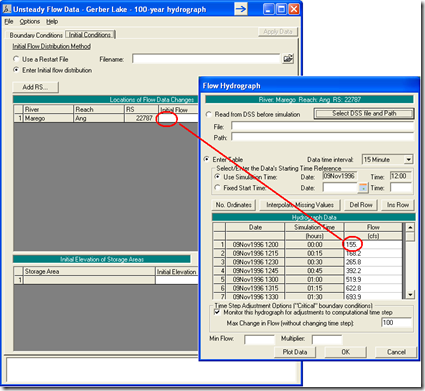The width and height of the screenshot is (425, 391).
Task: Click the browse file icon beside Filename
Action: tap(288, 59)
